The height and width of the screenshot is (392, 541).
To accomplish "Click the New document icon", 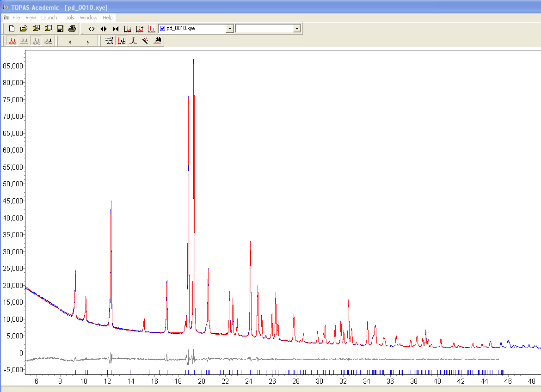I will coord(12,29).
